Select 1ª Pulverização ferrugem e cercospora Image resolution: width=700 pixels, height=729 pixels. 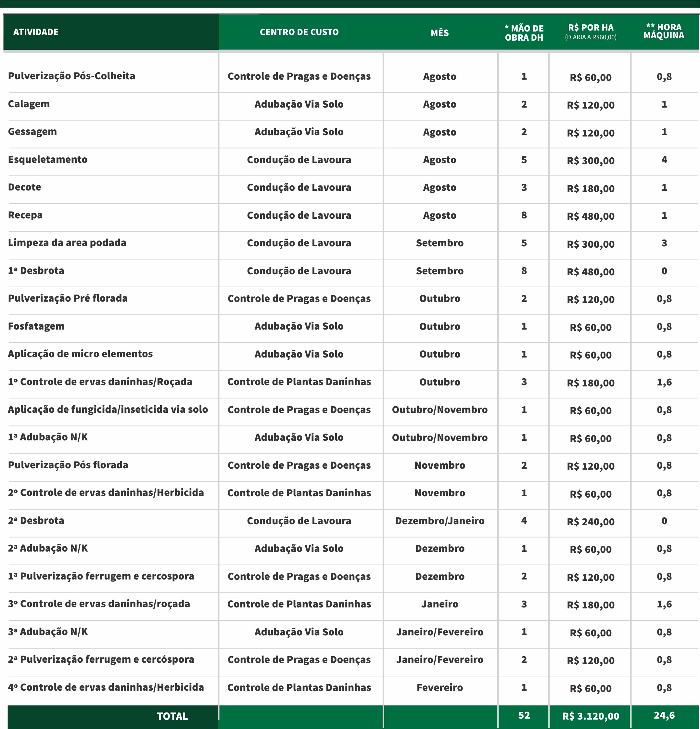pos(101,576)
